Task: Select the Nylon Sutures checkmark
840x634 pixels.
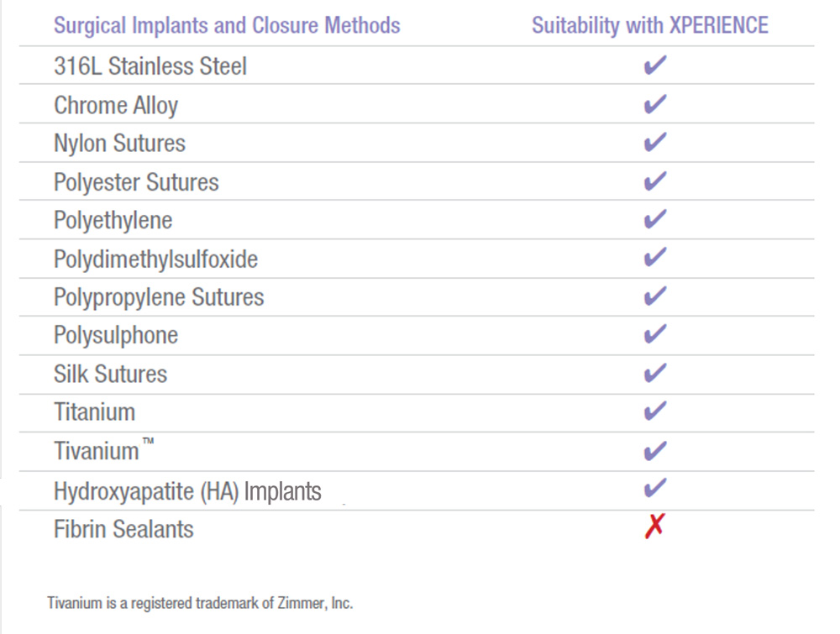Action: [x=654, y=142]
